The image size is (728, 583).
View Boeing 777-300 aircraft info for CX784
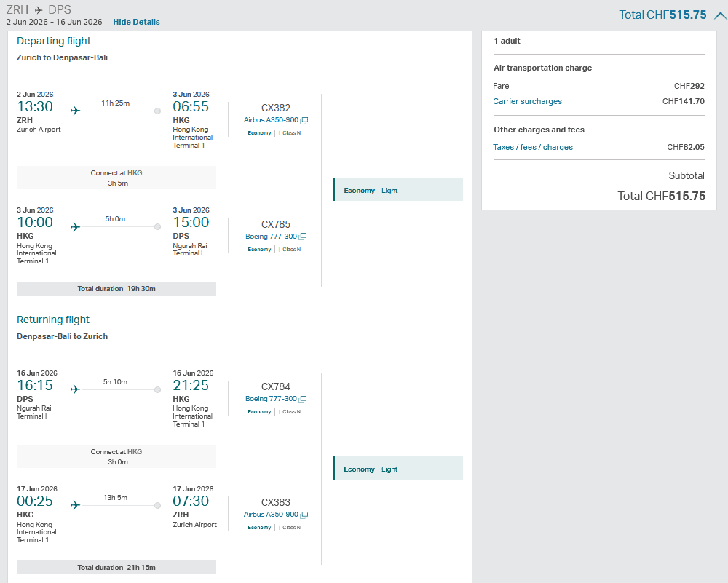[271, 399]
